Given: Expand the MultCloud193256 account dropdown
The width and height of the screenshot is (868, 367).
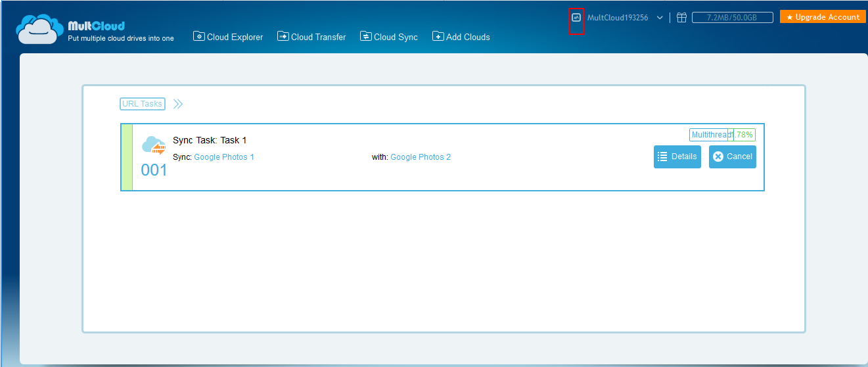Looking at the screenshot, I should pyautogui.click(x=660, y=18).
